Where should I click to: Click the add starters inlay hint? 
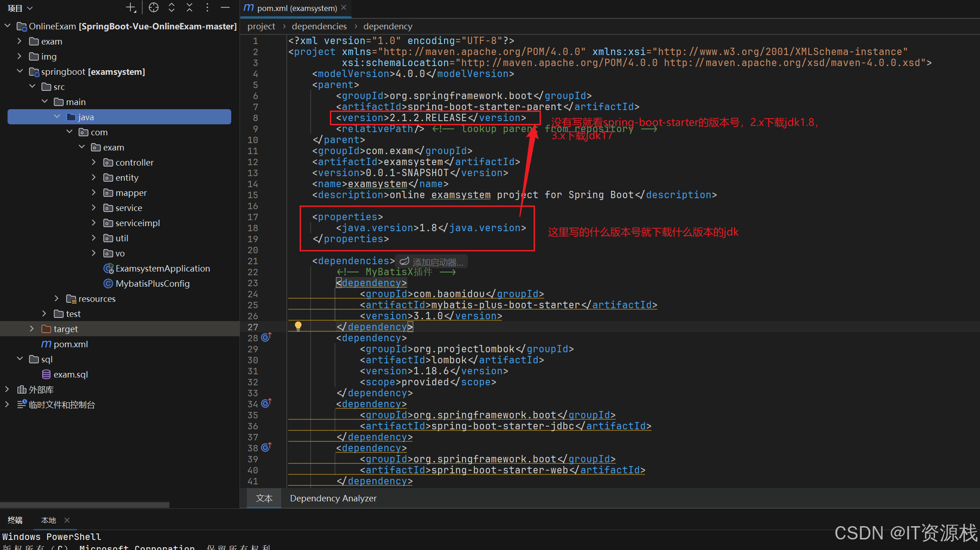tap(432, 262)
